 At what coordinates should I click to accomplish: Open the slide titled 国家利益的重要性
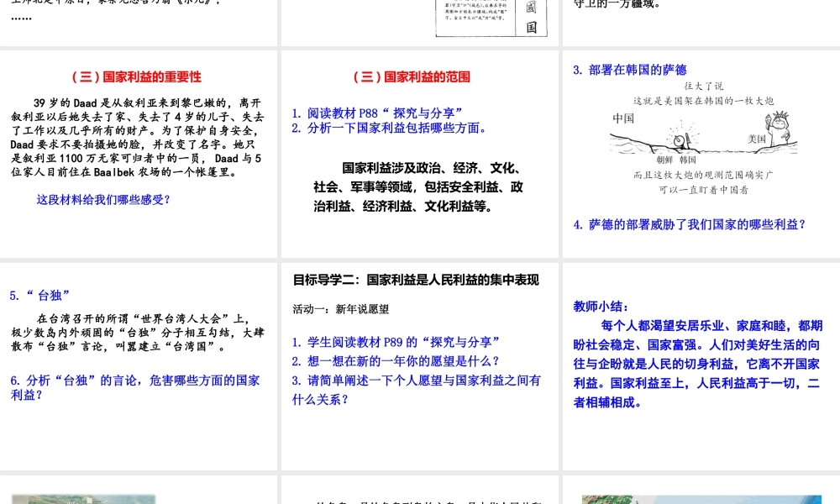coord(139,154)
